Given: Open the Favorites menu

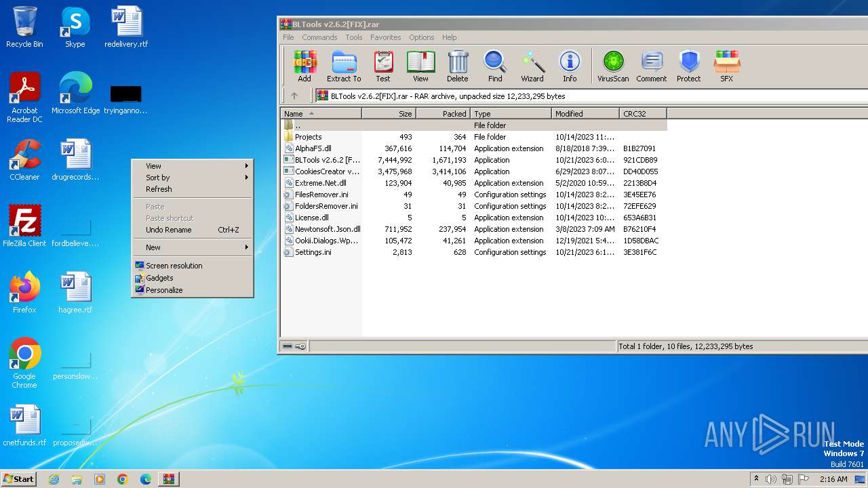Looking at the screenshot, I should 385,37.
